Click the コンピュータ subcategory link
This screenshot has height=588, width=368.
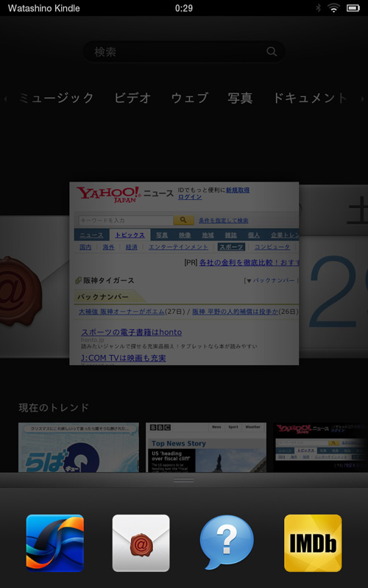point(272,247)
